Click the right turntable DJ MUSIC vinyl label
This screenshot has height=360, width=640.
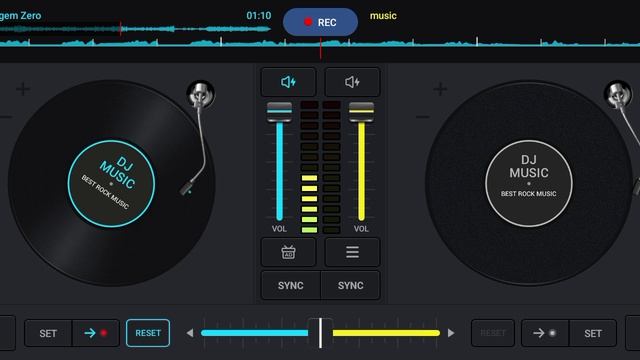[x=529, y=183]
